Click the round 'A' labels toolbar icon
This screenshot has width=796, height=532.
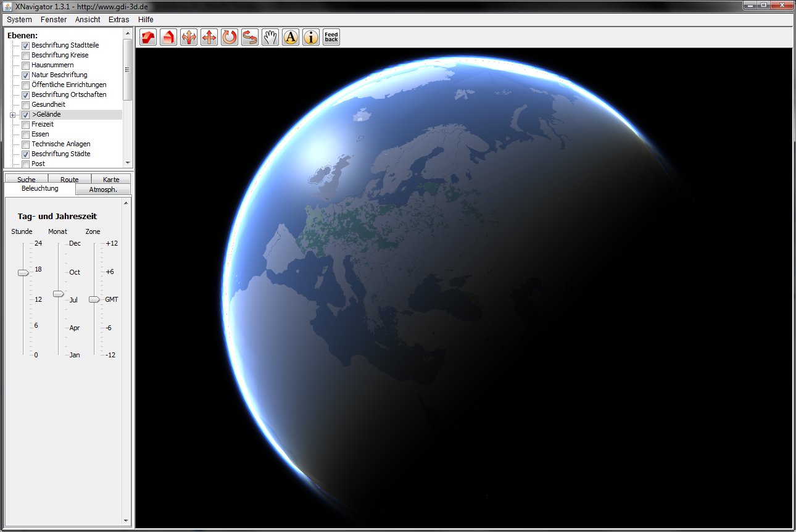pyautogui.click(x=291, y=37)
